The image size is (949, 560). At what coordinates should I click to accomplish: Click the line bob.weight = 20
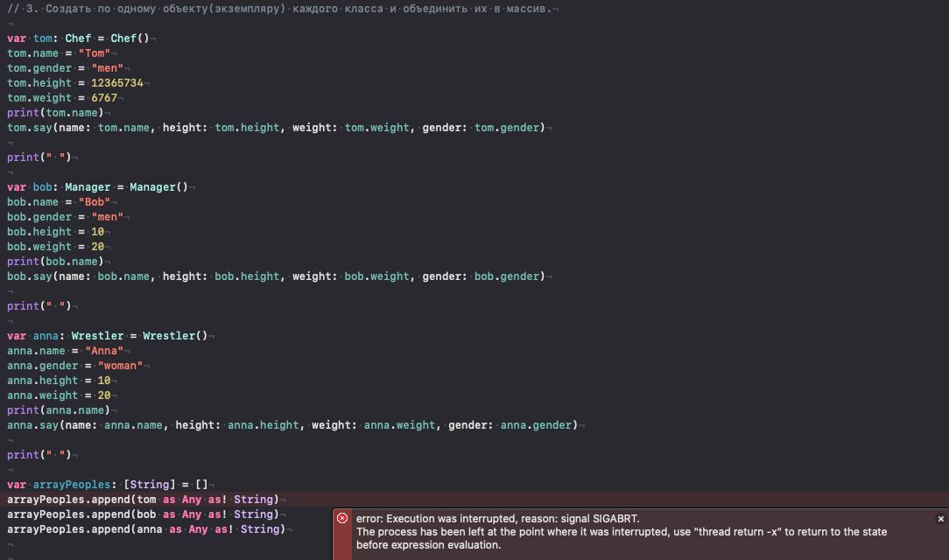pos(56,247)
